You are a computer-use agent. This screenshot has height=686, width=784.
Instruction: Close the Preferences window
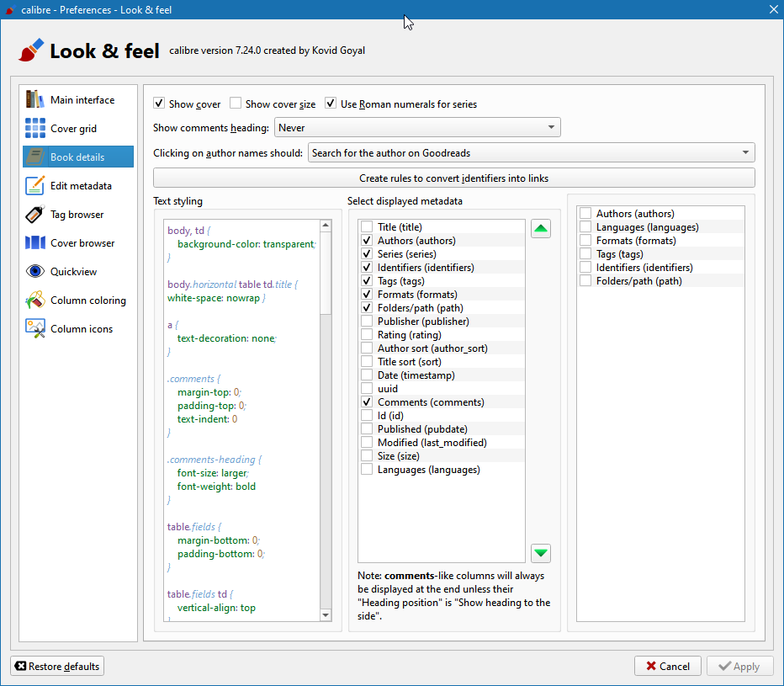[x=773, y=9]
